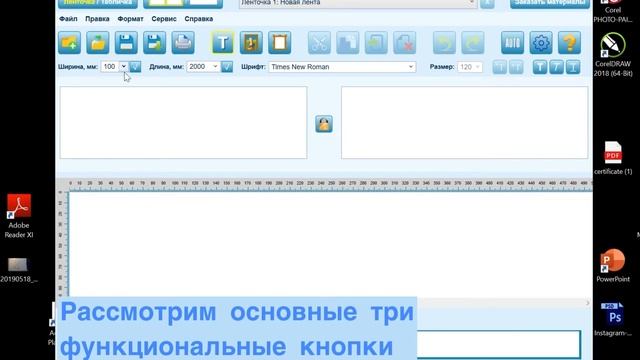640x360 pixels.
Task: Open the Правка menu
Action: point(97,19)
